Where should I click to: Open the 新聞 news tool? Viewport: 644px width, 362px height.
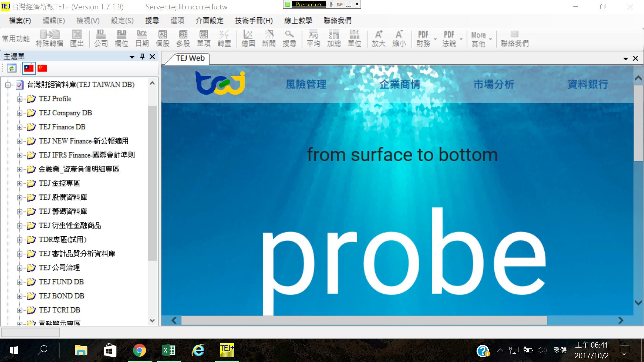click(269, 38)
